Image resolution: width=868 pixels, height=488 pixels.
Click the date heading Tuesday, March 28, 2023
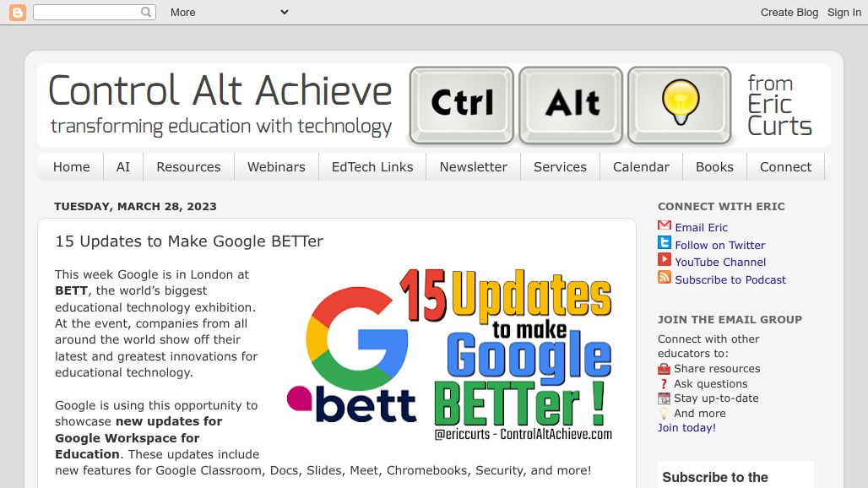coord(135,206)
